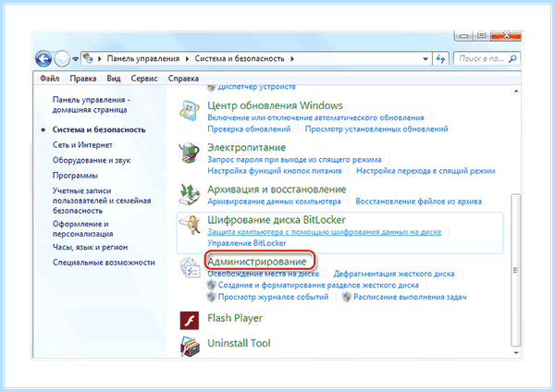Click Защита компьютера с помощью шифрования данных link
This screenshot has height=392, width=555.
coord(325,232)
